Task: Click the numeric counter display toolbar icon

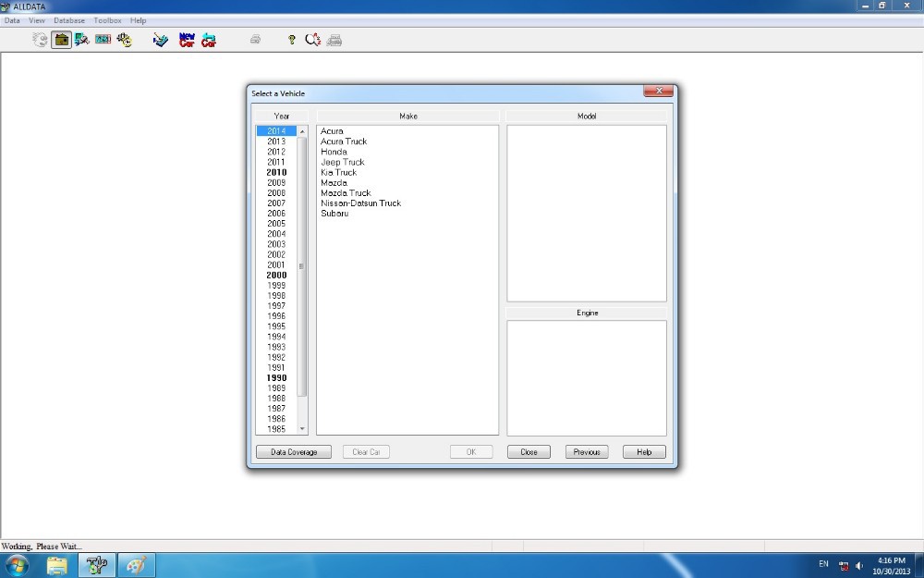Action: click(103, 40)
